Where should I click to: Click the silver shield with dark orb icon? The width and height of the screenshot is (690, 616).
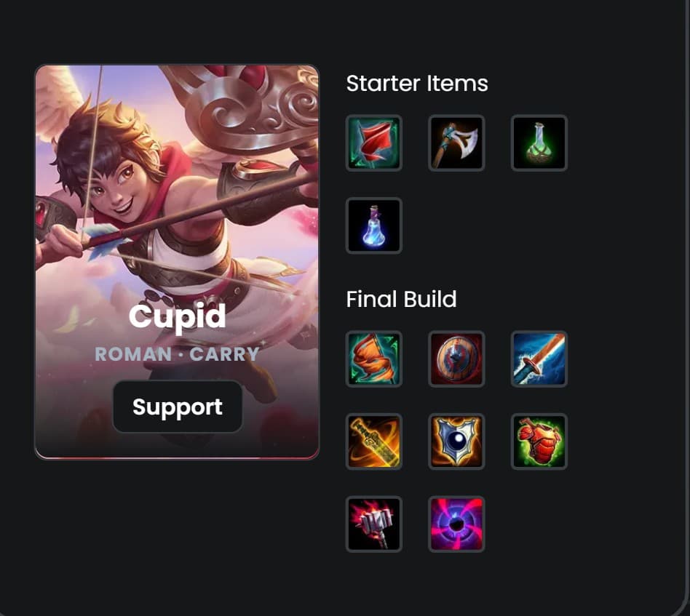click(x=456, y=441)
